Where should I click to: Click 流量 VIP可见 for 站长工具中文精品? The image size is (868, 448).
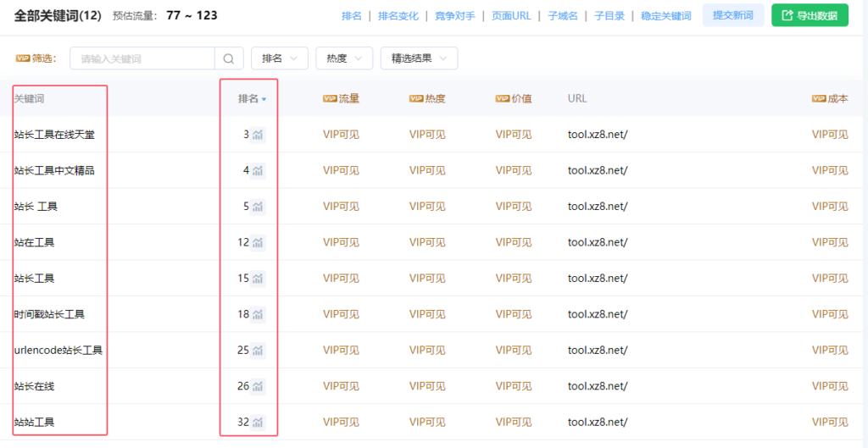click(341, 171)
